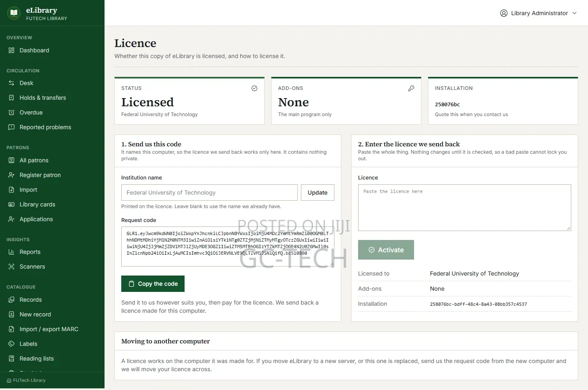Click the Licence textarea resize handle

pos(568,228)
